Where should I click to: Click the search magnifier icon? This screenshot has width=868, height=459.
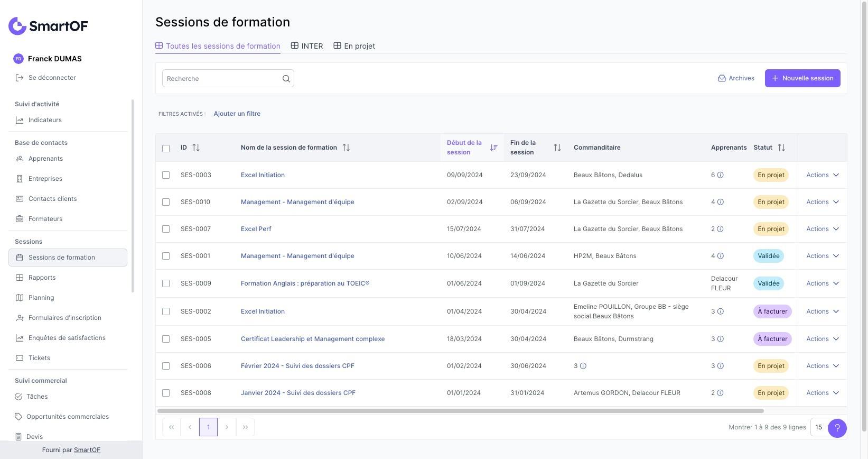(286, 79)
